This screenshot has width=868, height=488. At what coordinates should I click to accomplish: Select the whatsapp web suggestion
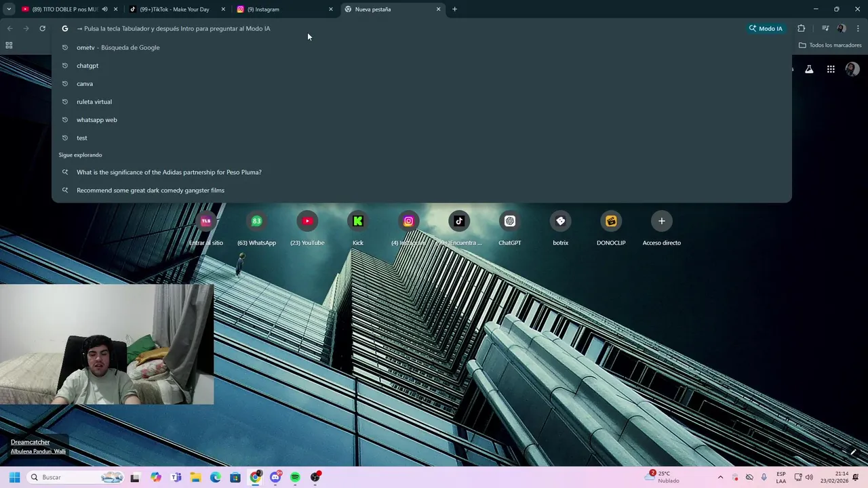click(x=422, y=120)
